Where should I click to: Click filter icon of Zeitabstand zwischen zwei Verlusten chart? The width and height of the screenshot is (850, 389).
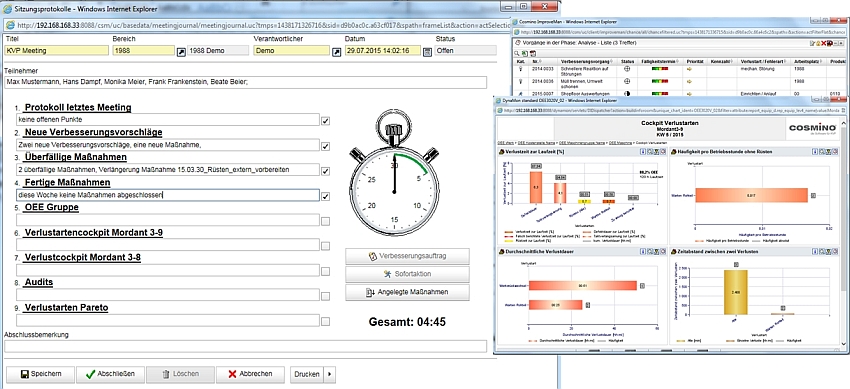tap(828, 252)
